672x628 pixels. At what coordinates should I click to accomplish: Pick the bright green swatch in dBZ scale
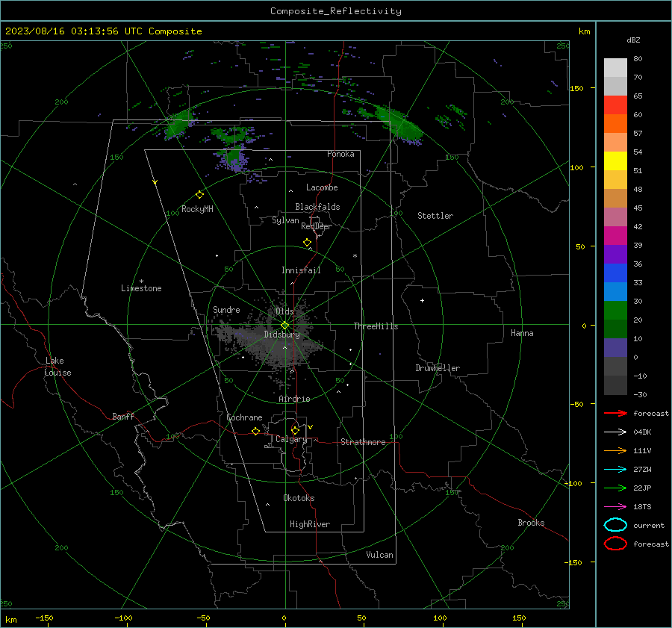coord(615,310)
